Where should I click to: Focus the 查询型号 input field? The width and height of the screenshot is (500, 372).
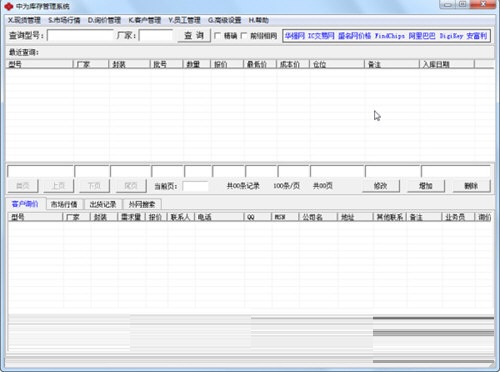click(x=80, y=35)
